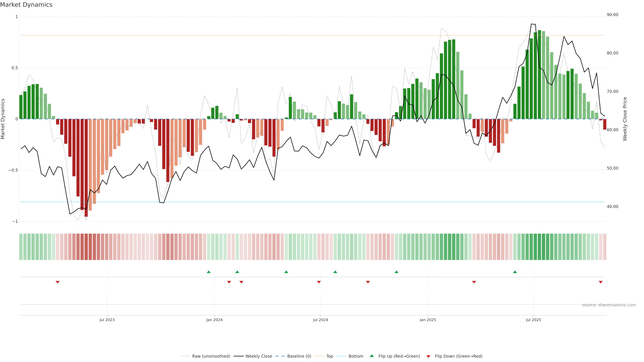Click the Jul 2023 x-axis label
This screenshot has width=644, height=362.
(x=107, y=320)
